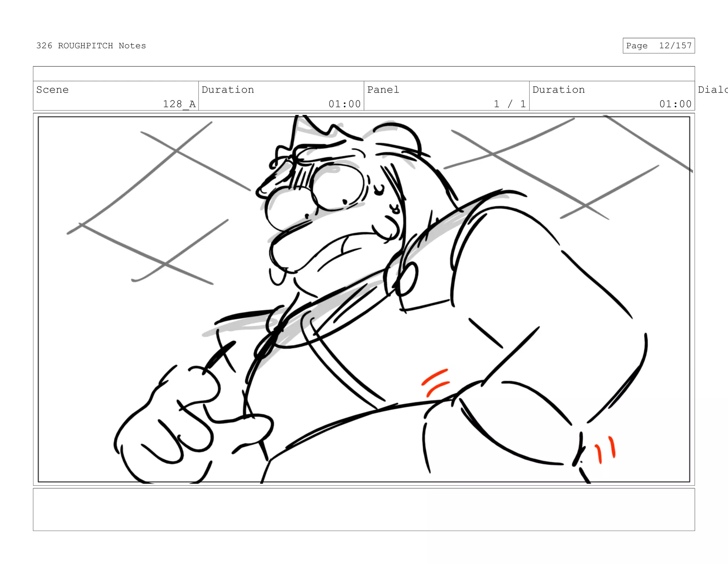Select the Scene label cell
Screen dimensions: 728x564
point(53,90)
